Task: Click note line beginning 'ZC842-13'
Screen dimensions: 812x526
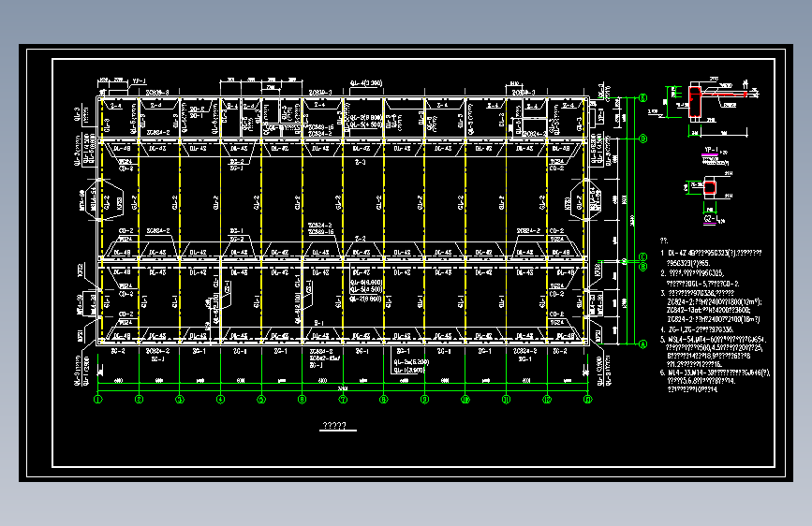Action: (x=708, y=310)
